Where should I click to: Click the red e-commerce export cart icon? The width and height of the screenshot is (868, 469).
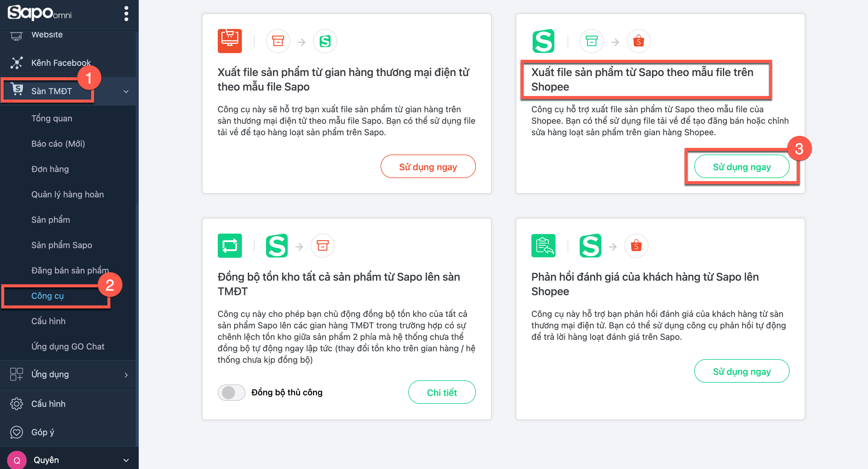point(230,41)
